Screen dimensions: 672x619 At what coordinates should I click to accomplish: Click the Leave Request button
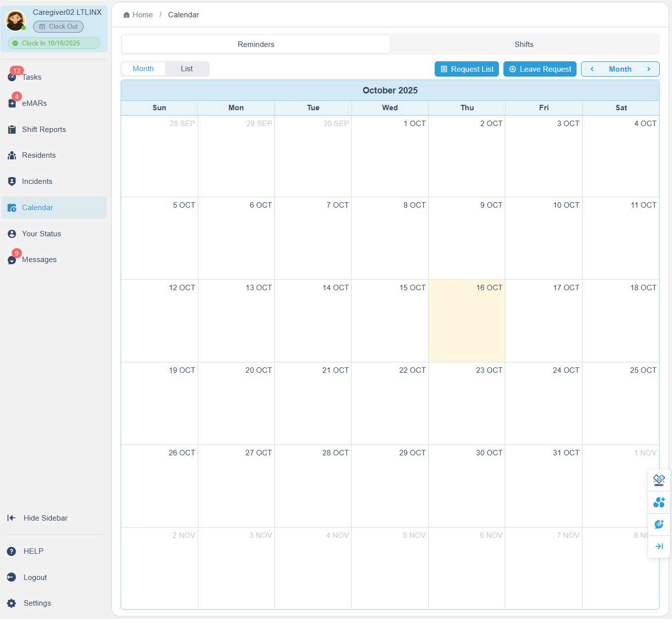pos(540,69)
